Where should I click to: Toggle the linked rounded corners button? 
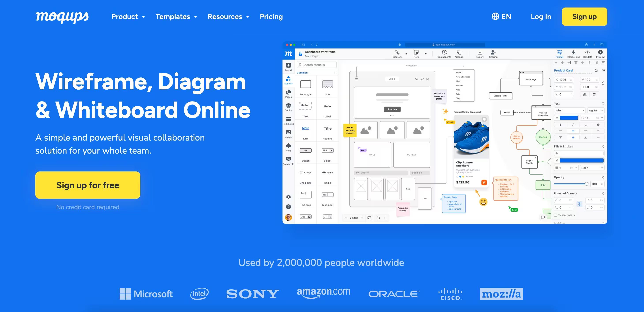pyautogui.click(x=579, y=204)
